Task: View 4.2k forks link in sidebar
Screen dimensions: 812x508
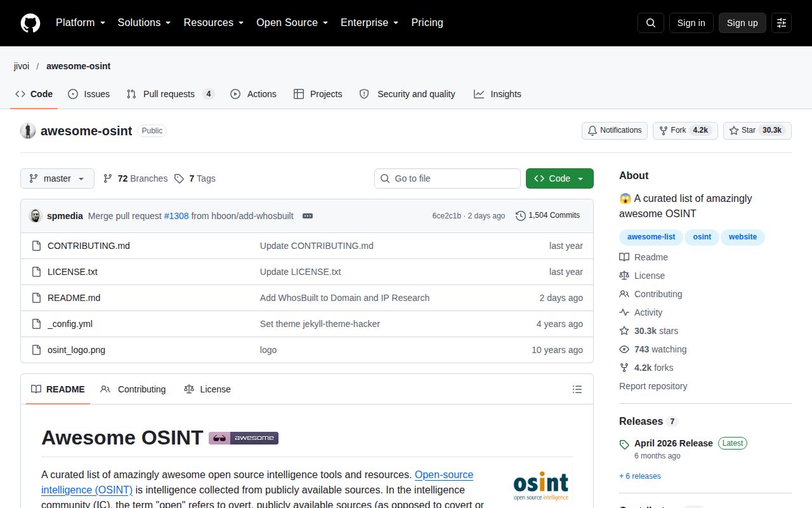Action: pyautogui.click(x=646, y=368)
